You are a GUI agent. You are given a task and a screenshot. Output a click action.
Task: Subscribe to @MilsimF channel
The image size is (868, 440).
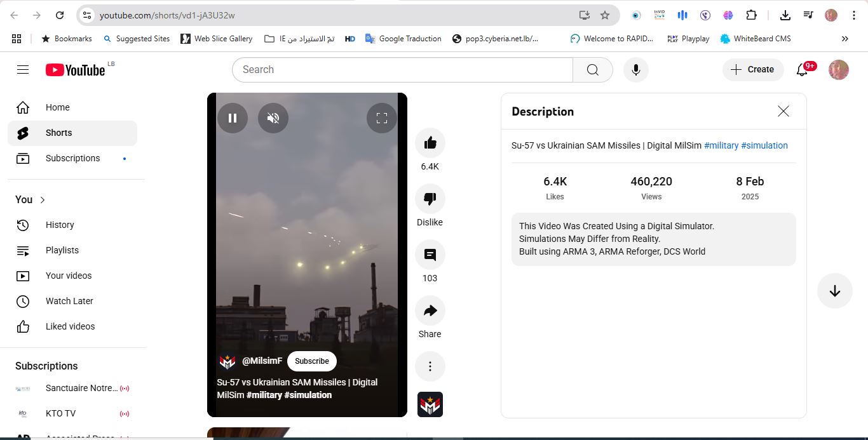tap(311, 361)
